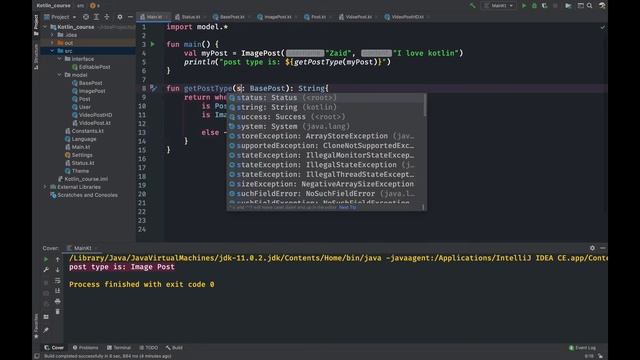Viewport: 640px width, 360px height.
Task: Start debugging with the green bug icon
Action: pyautogui.click(x=534, y=6)
